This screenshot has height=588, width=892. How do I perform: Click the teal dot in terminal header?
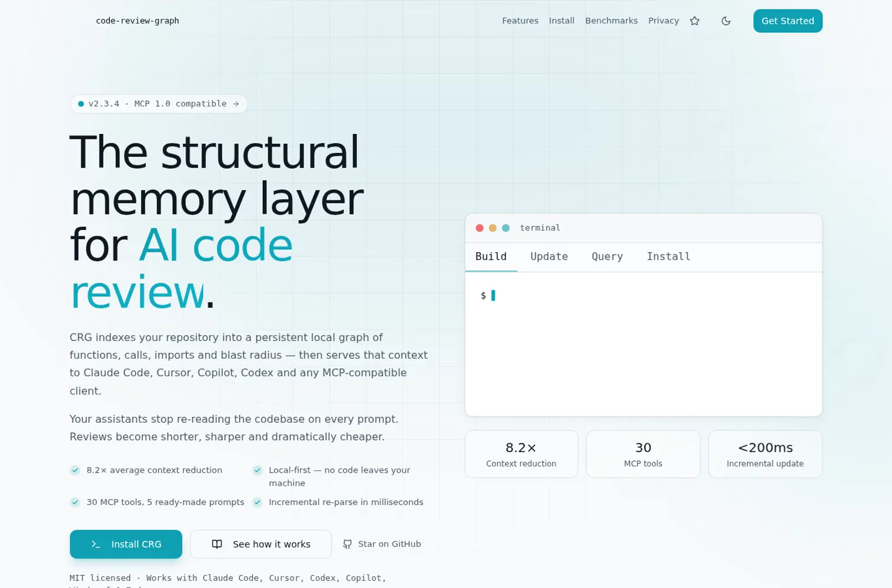pos(506,228)
